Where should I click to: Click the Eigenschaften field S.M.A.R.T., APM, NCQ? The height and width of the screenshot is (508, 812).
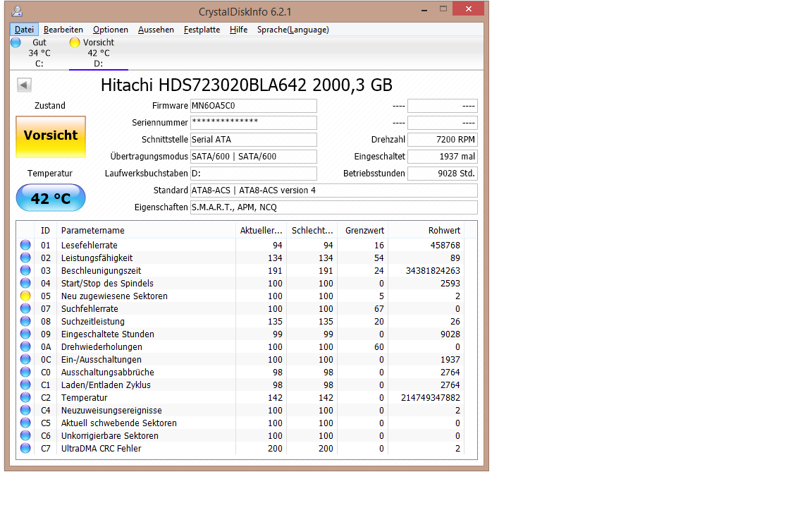tap(333, 207)
